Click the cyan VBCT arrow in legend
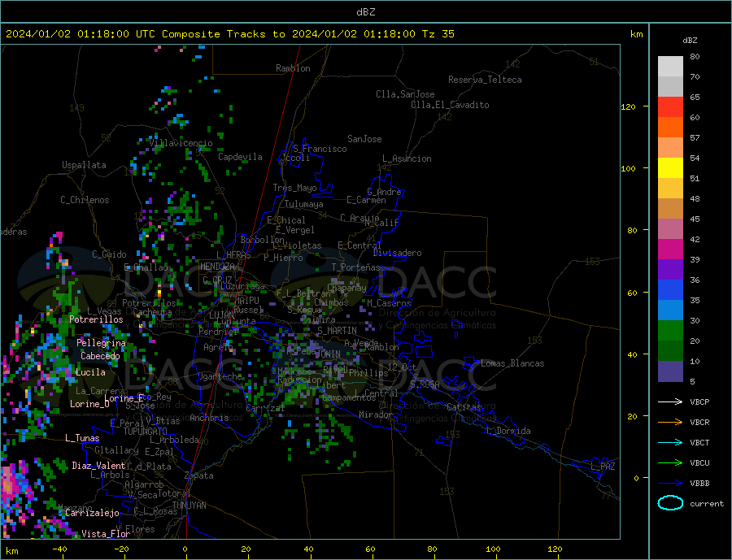 tap(670, 442)
